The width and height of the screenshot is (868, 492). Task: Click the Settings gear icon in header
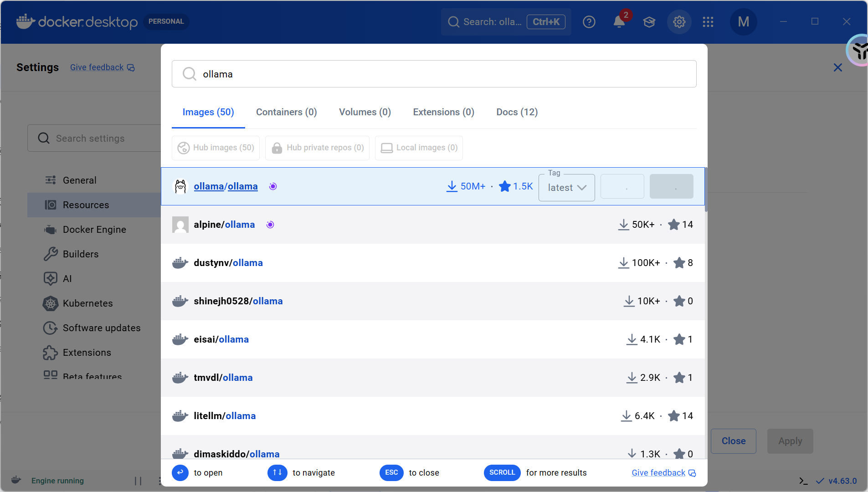679,22
